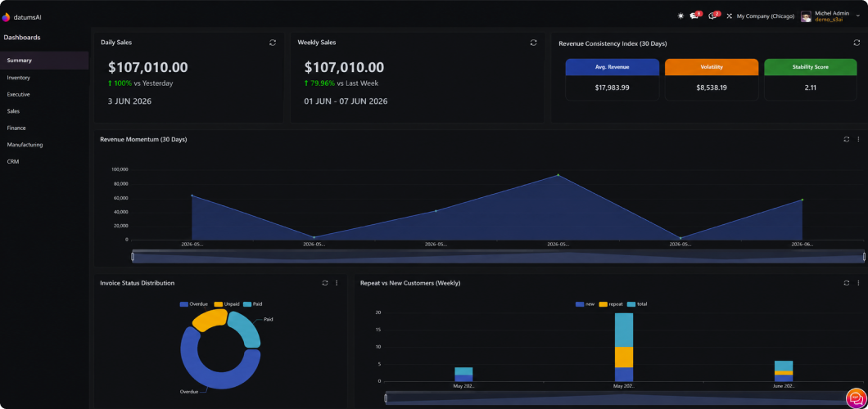Click the tallest stacked bar in customers chart
868x409 pixels.
coord(624,347)
